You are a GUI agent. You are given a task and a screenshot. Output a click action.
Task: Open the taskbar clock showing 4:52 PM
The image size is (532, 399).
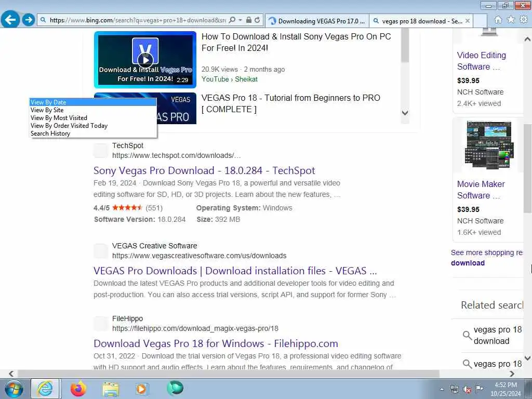[x=506, y=389]
